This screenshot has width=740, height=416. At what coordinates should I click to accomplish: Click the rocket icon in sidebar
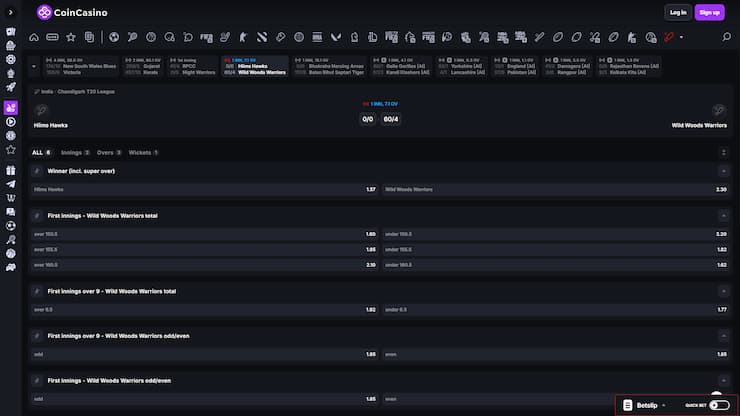click(x=10, y=87)
